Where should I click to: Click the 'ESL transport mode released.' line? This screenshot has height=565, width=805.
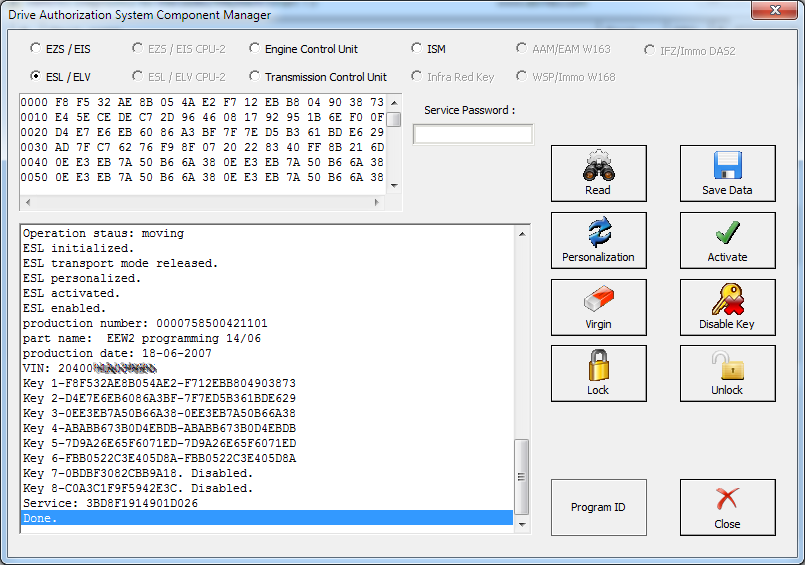pyautogui.click(x=121, y=263)
